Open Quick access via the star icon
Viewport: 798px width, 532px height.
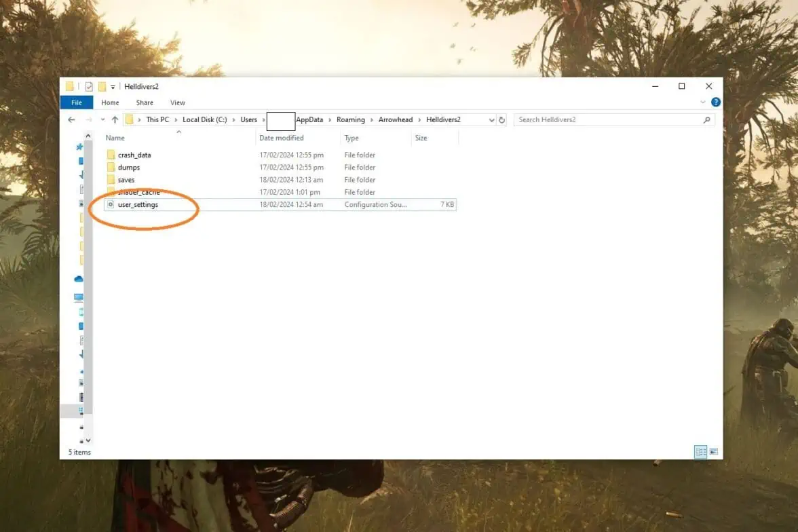[x=79, y=147]
